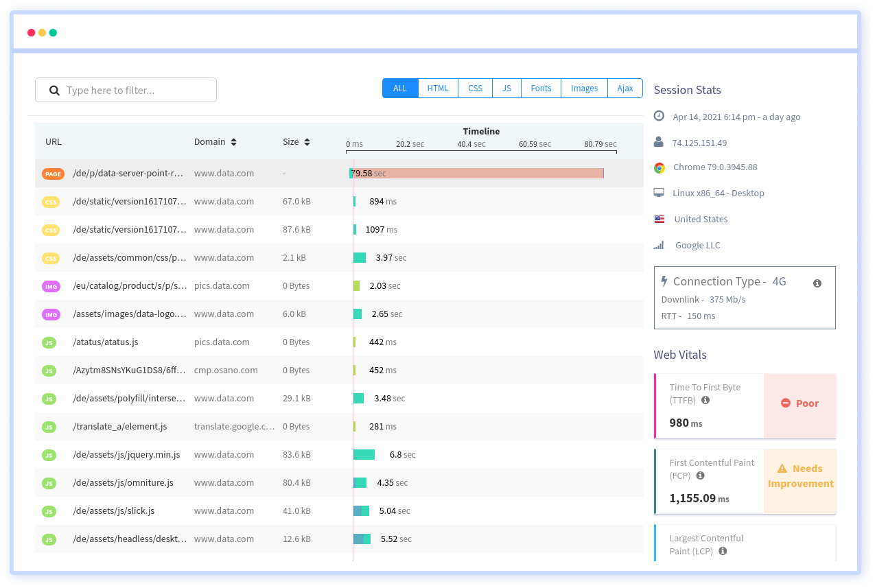The width and height of the screenshot is (875, 588).
Task: Click the Chrome browser icon in Session Stats
Action: pos(659,167)
